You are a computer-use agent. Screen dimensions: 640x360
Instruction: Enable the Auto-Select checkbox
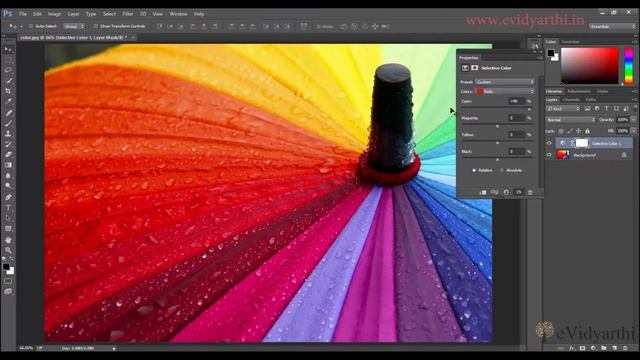coord(31,26)
